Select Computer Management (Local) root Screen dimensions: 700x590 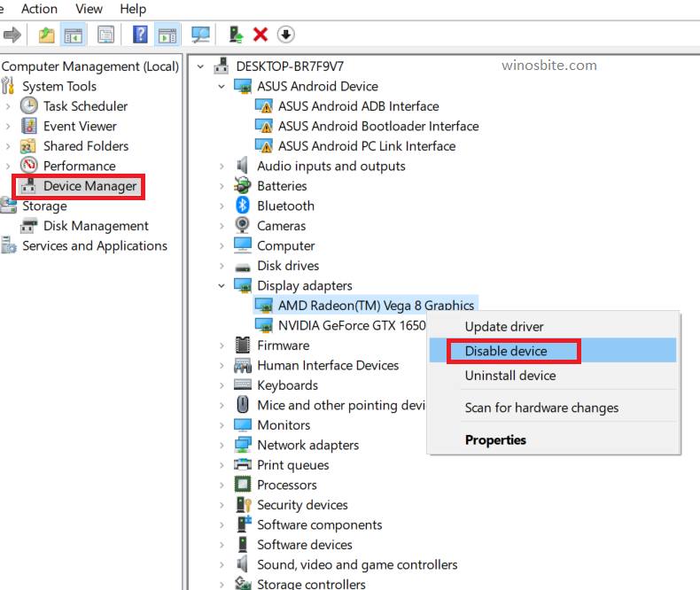pyautogui.click(x=90, y=66)
